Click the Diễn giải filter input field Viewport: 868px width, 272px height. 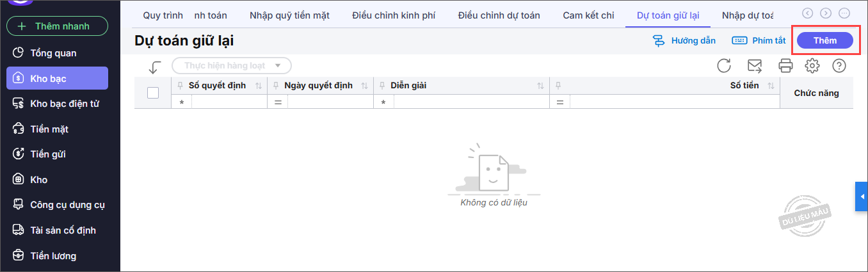point(470,102)
